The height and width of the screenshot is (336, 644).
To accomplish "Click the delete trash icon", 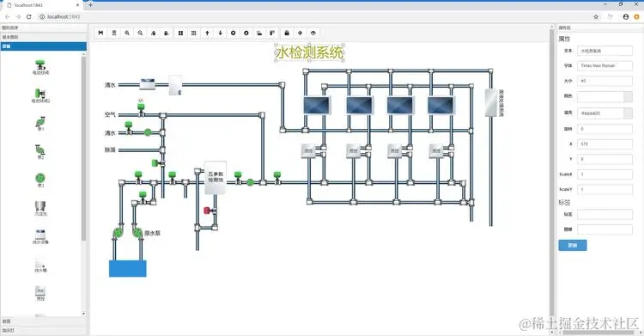I will pyautogui.click(x=114, y=33).
